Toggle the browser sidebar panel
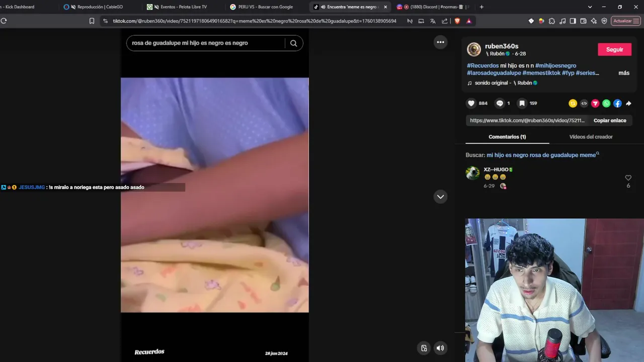The height and width of the screenshot is (362, 644). (573, 21)
